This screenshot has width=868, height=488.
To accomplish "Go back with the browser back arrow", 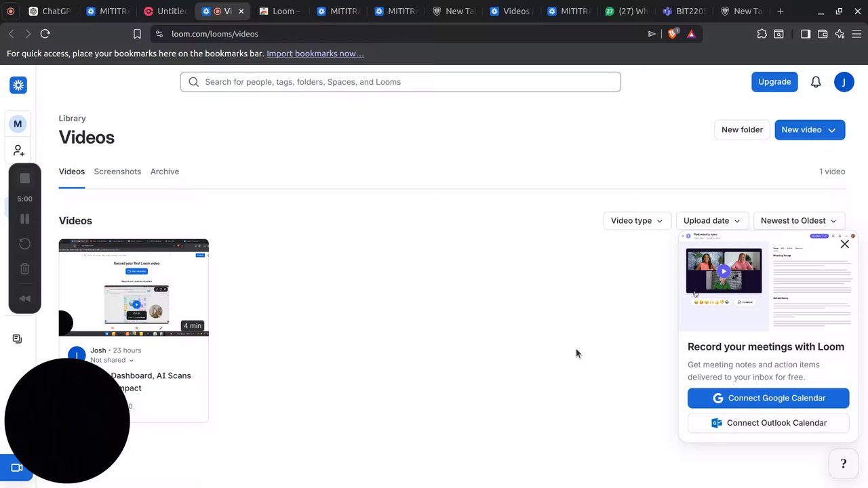I will [x=11, y=34].
